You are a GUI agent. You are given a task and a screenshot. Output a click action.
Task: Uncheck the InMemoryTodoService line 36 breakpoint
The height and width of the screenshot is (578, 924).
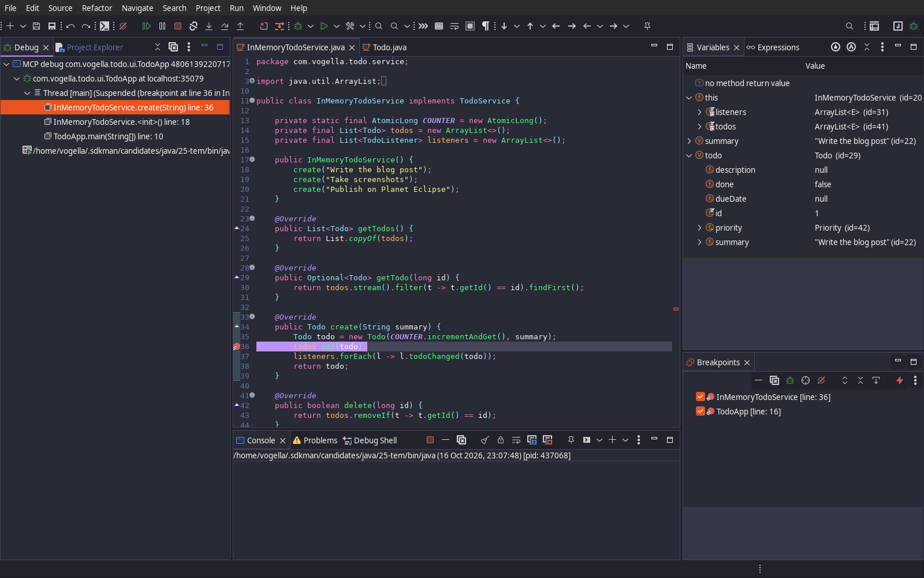coord(701,397)
